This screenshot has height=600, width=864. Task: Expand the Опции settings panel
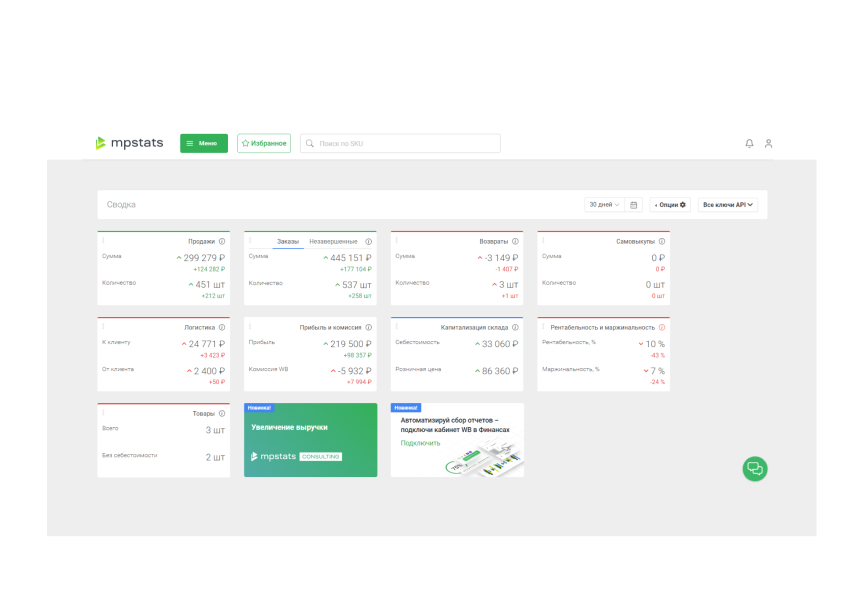pos(670,205)
